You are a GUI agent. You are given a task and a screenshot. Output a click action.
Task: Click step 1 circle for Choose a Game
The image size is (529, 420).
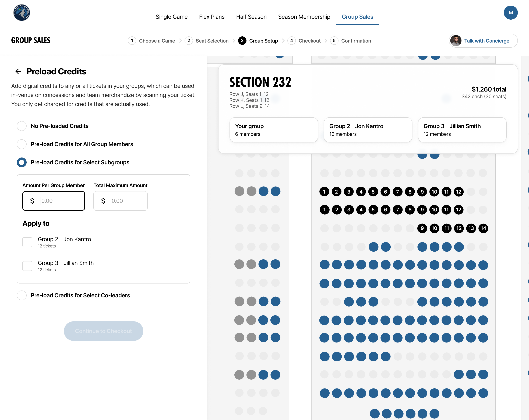[132, 41]
